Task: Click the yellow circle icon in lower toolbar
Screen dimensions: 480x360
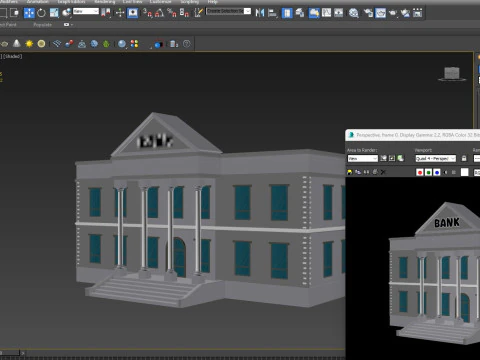Action: 41,44
